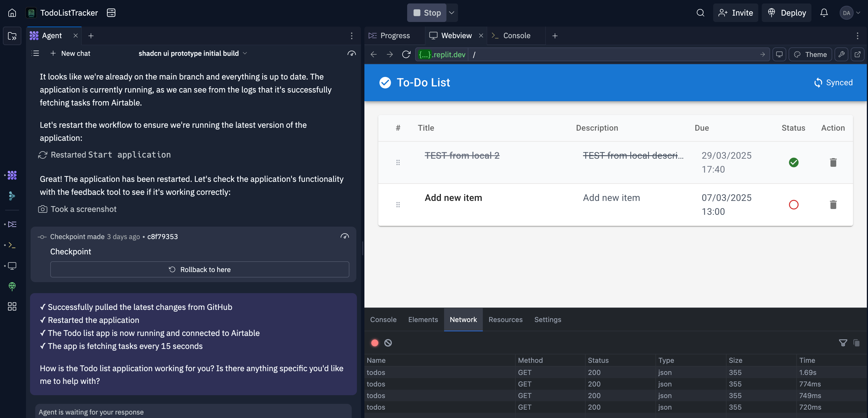Open the search magnifier in top bar
This screenshot has height=418, width=868.
click(700, 13)
